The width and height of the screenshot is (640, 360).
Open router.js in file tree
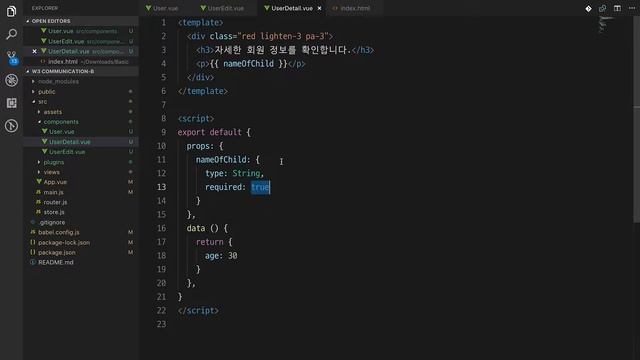pos(81,202)
